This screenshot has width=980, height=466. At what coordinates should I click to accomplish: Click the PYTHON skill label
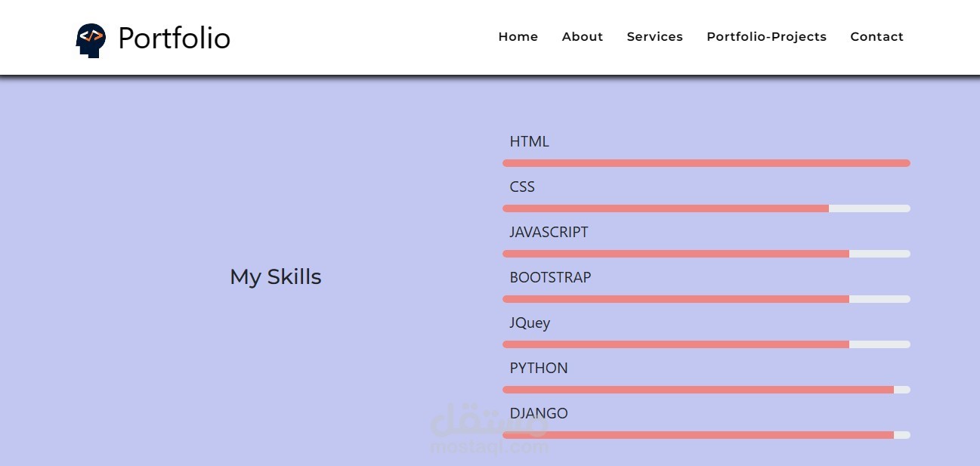click(538, 368)
